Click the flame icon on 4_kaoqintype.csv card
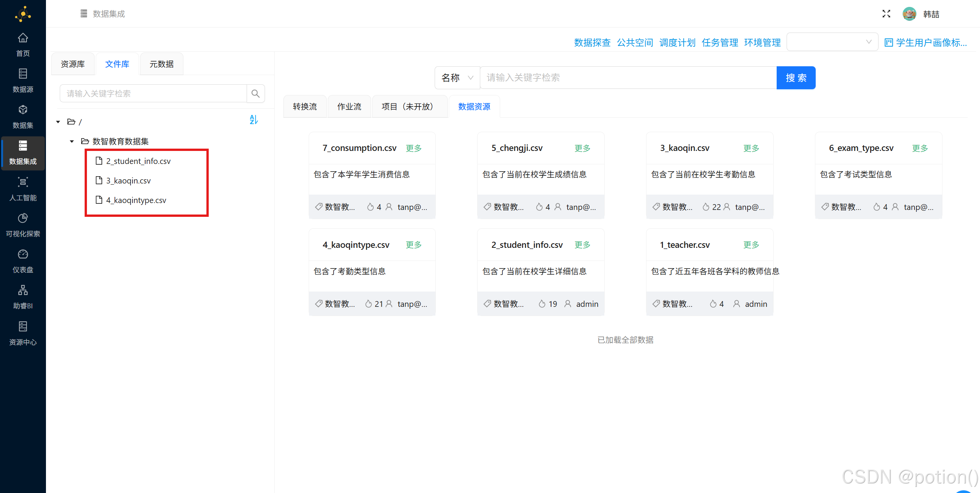980x493 pixels. 368,304
